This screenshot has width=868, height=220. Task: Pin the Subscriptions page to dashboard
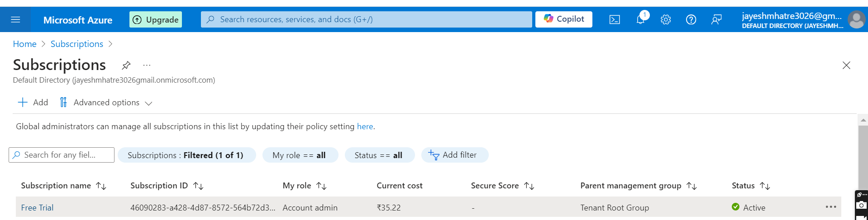click(126, 66)
